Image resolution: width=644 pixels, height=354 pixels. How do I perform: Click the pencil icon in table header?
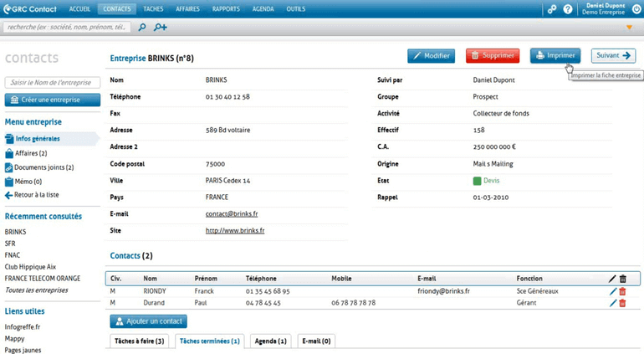click(x=612, y=279)
